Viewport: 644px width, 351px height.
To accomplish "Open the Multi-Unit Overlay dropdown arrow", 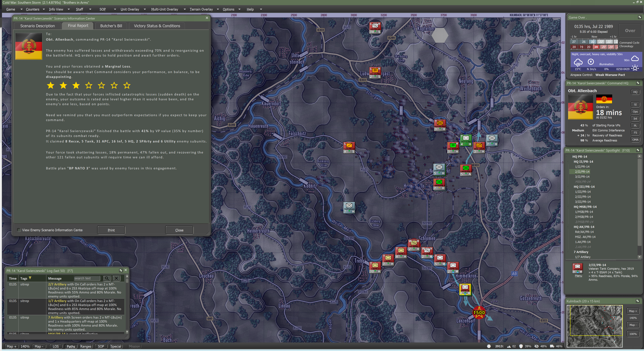I will [x=184, y=9].
